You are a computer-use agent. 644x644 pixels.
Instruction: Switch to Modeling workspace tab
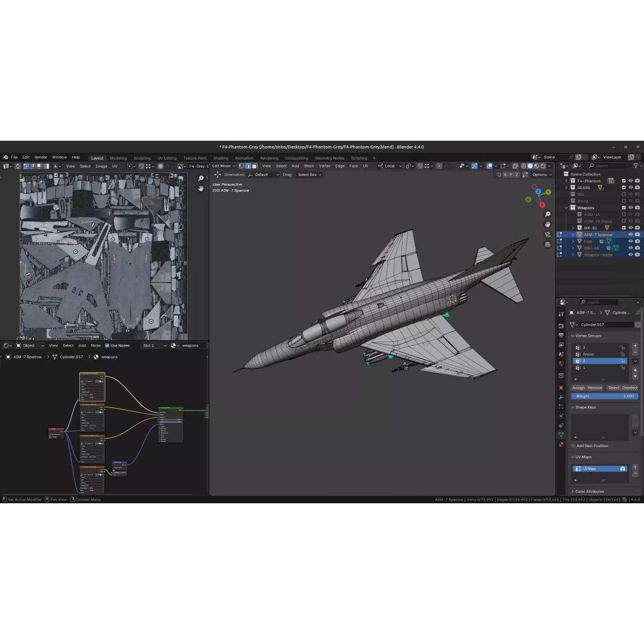click(118, 158)
